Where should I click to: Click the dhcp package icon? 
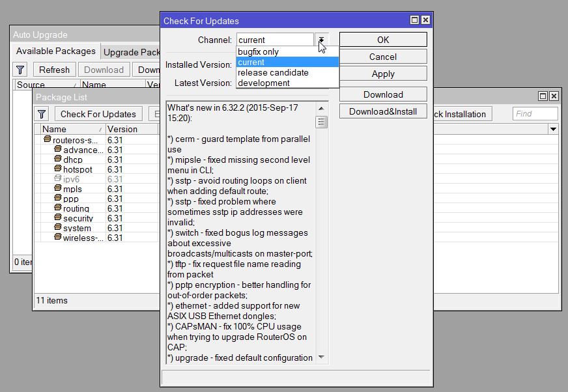click(x=57, y=160)
